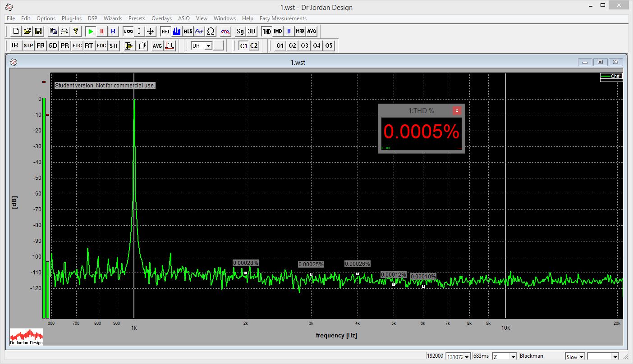Screen dimensions: 633x364
Task: Pause measurement with the red pause button
Action: (x=102, y=31)
